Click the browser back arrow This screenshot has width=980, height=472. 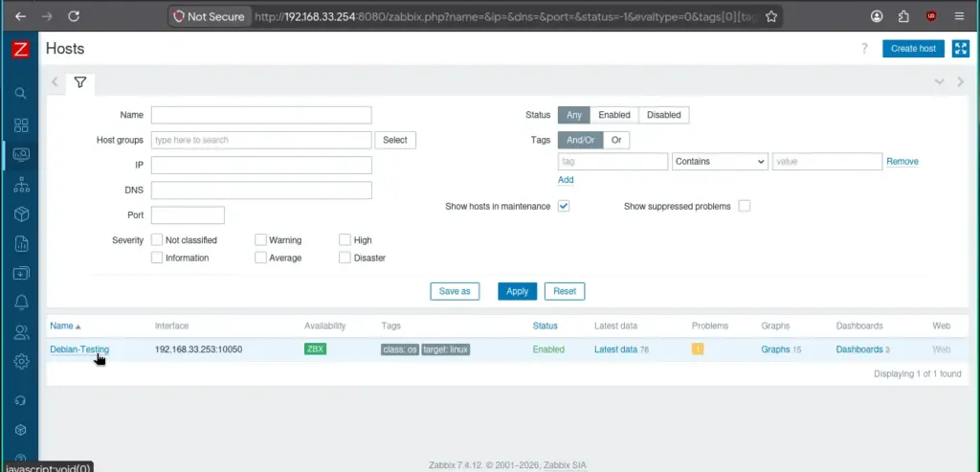click(21, 16)
